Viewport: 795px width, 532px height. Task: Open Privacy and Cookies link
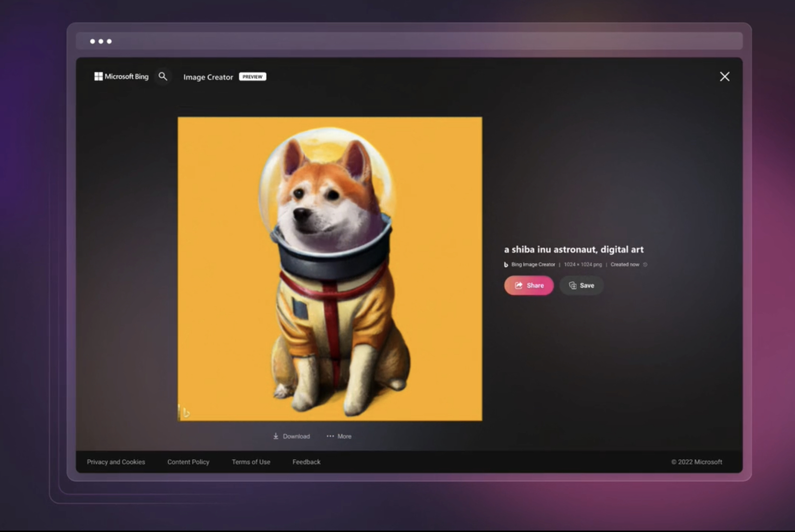click(x=116, y=462)
